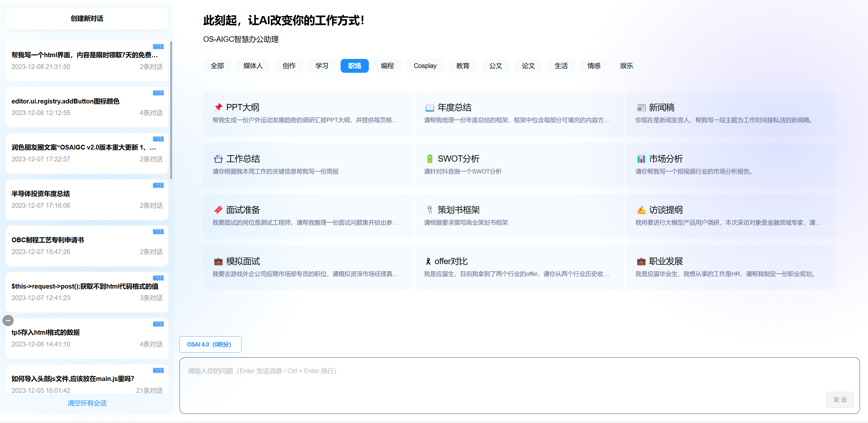Image resolution: width=868 pixels, height=423 pixels.
Task: Open the OSAI 4.0 model selector
Action: 210,344
